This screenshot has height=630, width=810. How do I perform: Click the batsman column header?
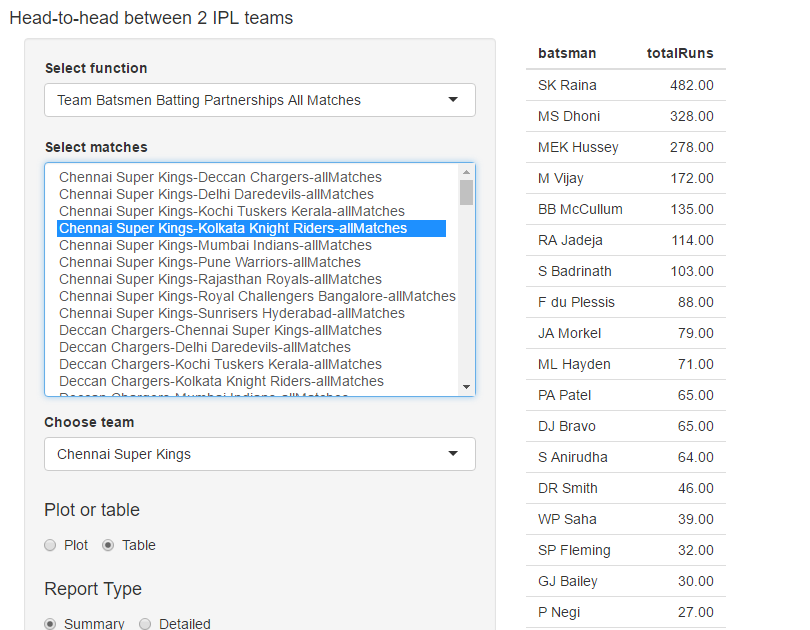point(567,53)
